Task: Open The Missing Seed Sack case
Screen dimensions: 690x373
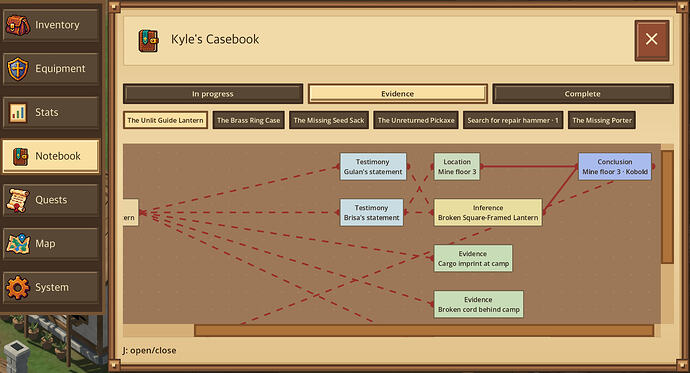Action: tap(329, 120)
